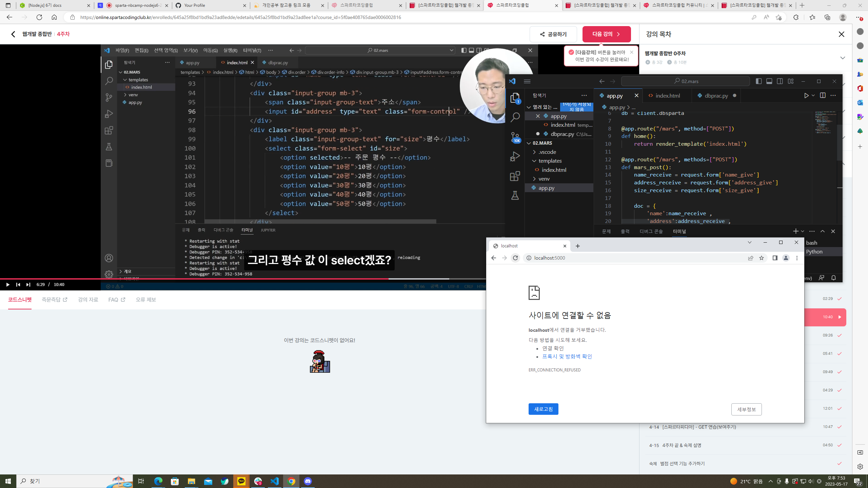Customize layout icon in VS Code title bar
This screenshot has width=868, height=488.
(791, 81)
